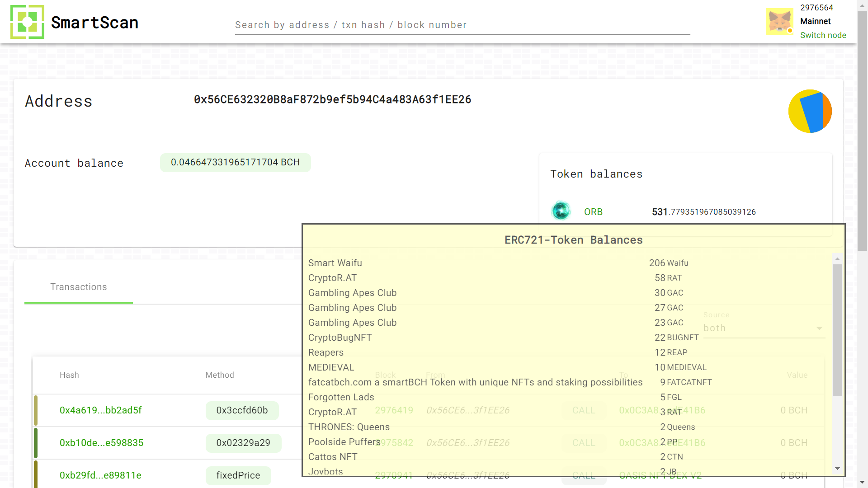Open the SmartScan home title
Screen dimensions: 868x488
point(95,22)
